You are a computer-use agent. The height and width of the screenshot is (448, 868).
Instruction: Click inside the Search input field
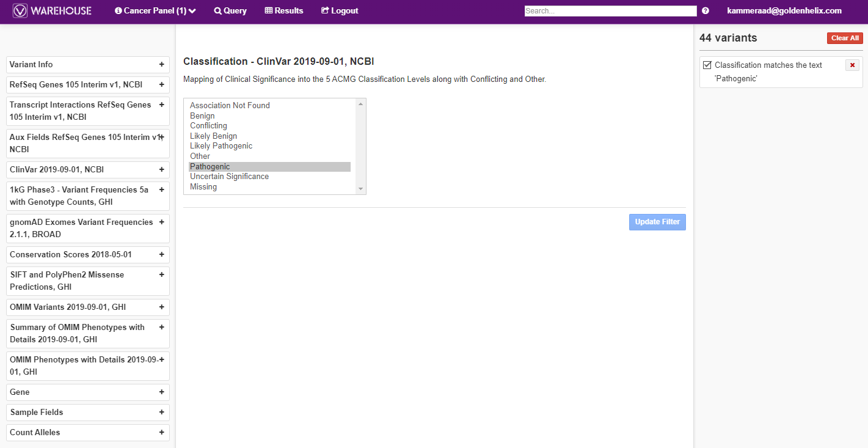[610, 10]
